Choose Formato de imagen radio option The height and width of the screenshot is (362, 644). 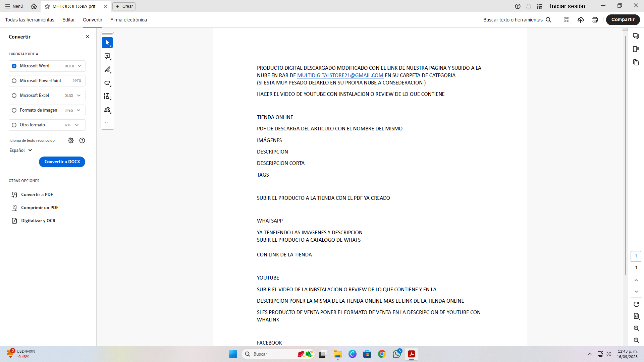tap(14, 110)
